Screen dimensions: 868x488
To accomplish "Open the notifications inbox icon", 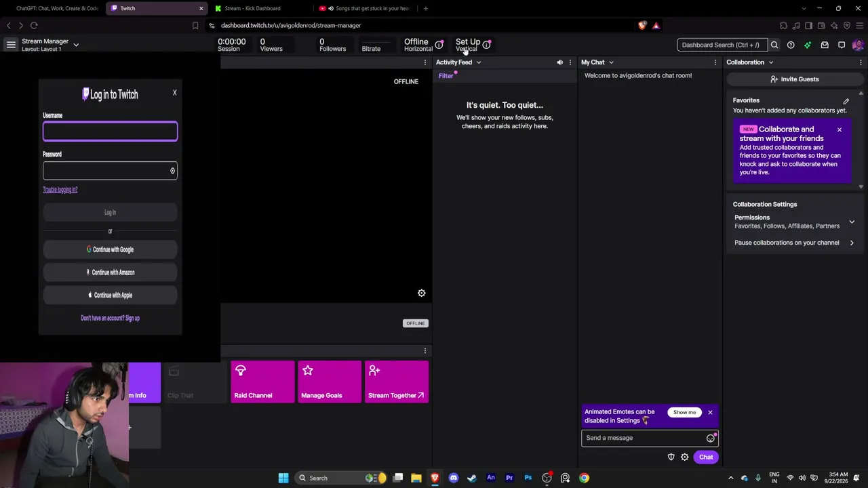I will (825, 45).
